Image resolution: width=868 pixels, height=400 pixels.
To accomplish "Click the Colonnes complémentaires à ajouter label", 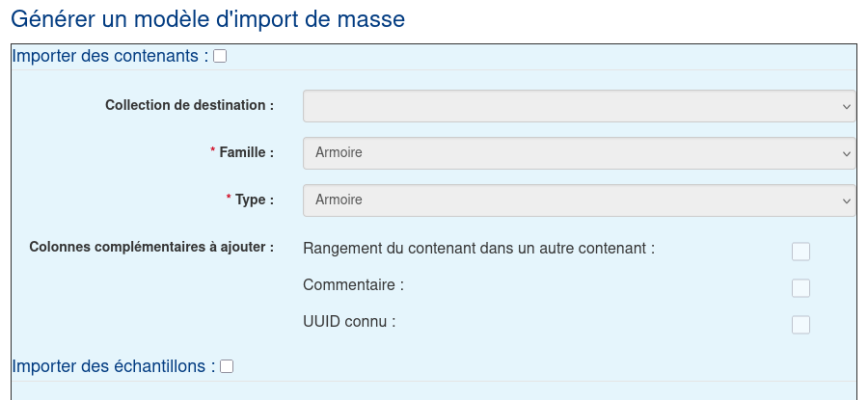I will (x=151, y=247).
